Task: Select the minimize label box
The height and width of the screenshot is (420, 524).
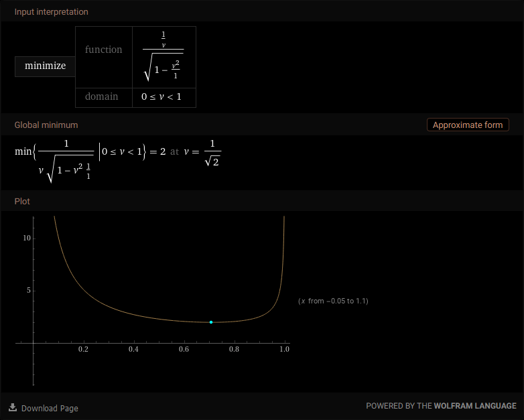Action: [45, 66]
